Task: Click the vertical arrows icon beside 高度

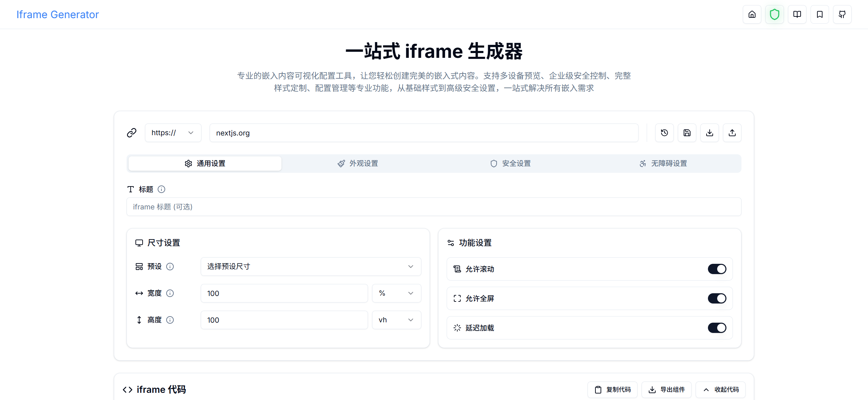Action: tap(139, 320)
